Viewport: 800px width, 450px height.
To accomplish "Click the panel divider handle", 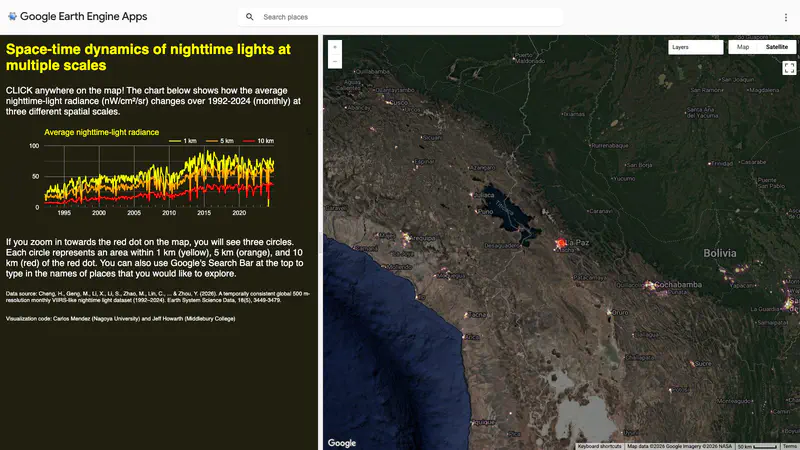I will pos(320,242).
